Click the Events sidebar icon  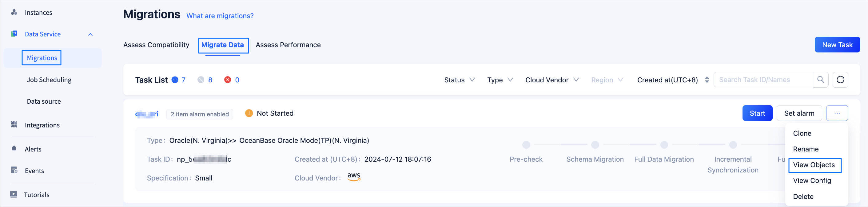(x=14, y=170)
